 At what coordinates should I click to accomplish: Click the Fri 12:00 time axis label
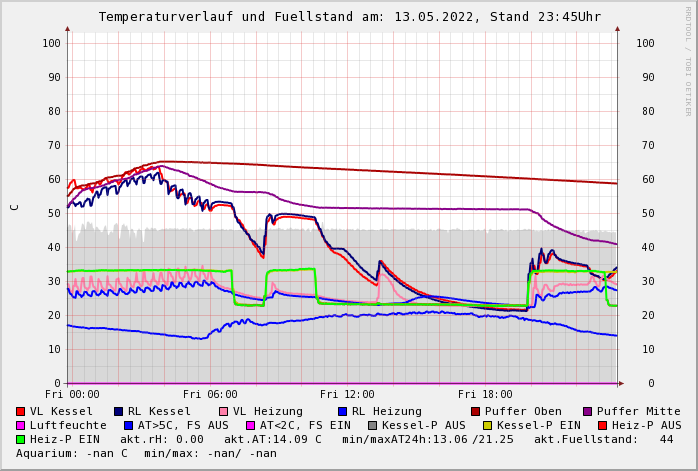point(347,394)
